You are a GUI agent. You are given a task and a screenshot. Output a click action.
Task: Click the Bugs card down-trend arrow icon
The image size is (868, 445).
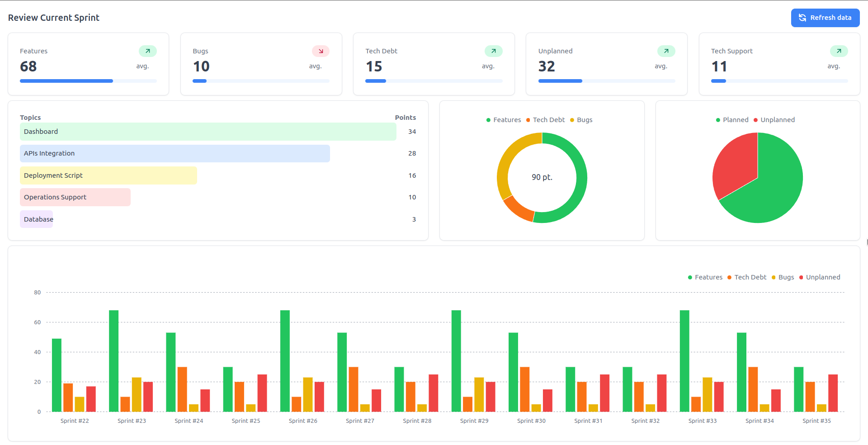pyautogui.click(x=321, y=51)
